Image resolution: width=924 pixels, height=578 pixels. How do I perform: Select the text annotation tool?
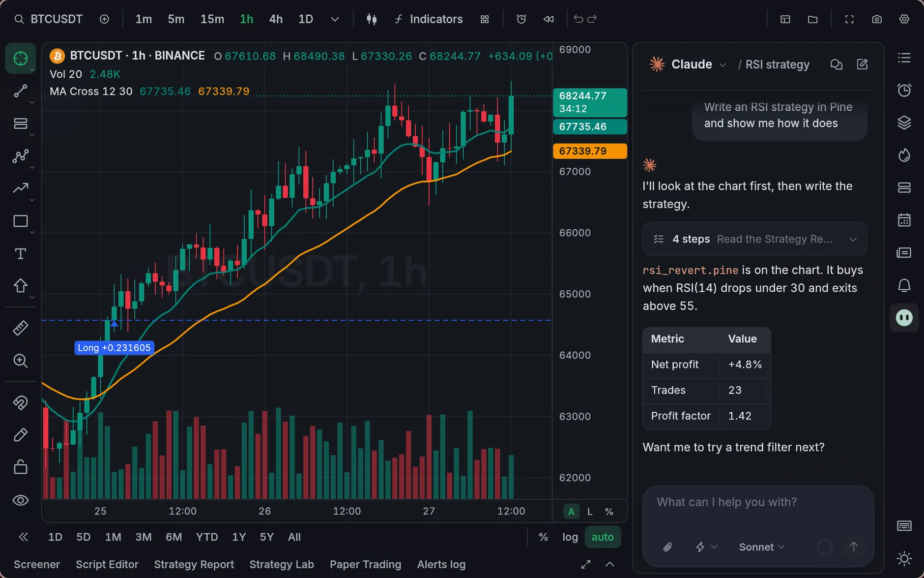tap(20, 254)
